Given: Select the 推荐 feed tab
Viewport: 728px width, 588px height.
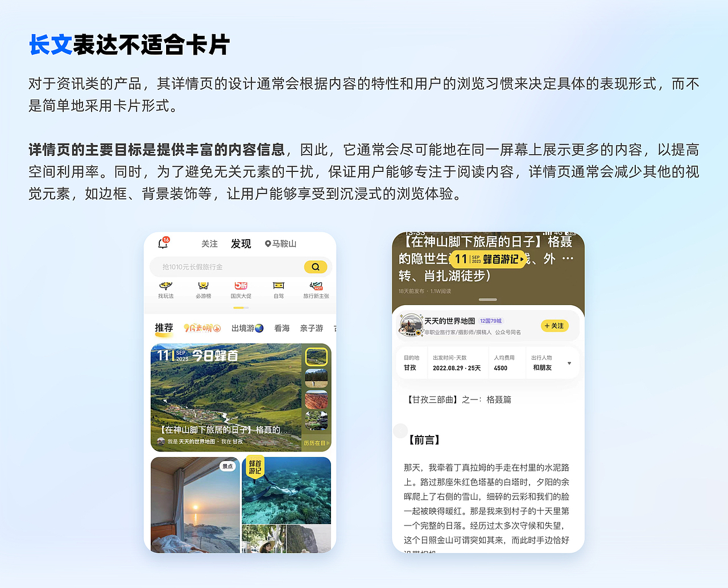Looking at the screenshot, I should 164,328.
